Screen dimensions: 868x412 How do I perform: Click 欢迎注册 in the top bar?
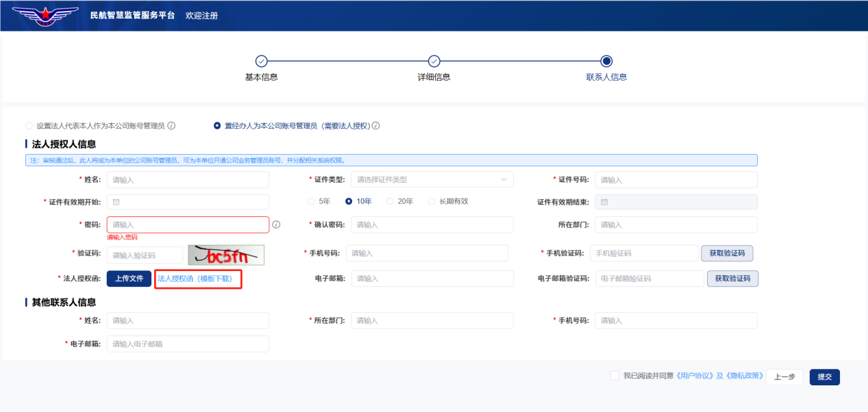203,15
